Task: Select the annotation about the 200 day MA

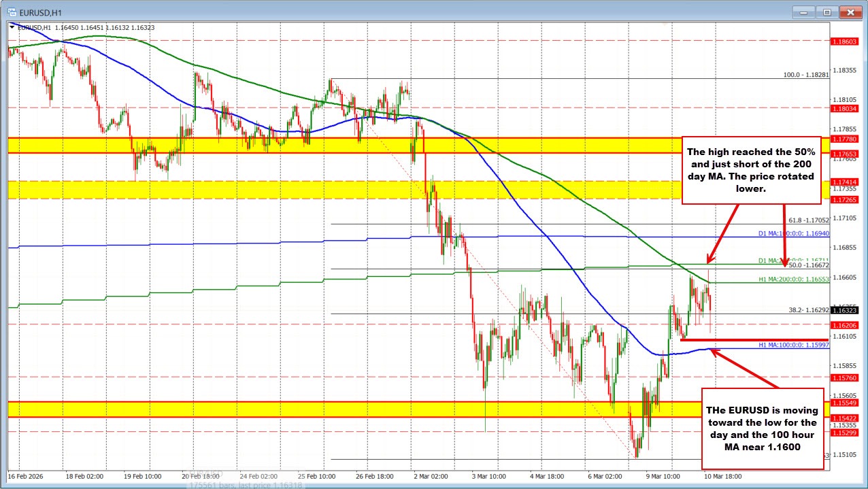Action: click(x=751, y=170)
